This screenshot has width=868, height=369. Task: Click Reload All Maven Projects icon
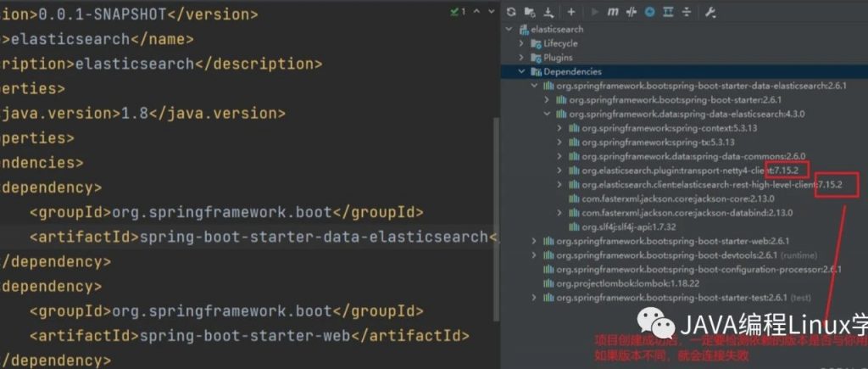point(511,12)
